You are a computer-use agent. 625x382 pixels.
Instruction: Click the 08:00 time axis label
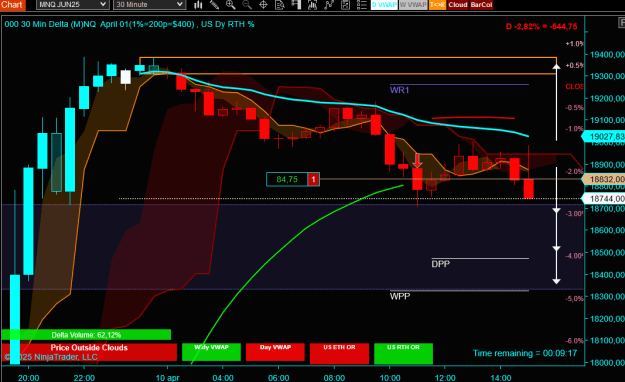tap(334, 378)
